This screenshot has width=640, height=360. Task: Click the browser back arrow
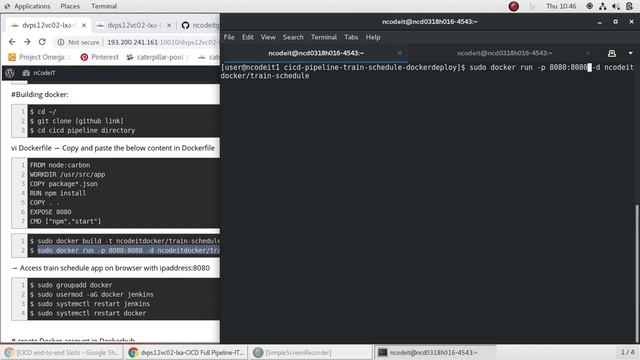click(x=12, y=42)
